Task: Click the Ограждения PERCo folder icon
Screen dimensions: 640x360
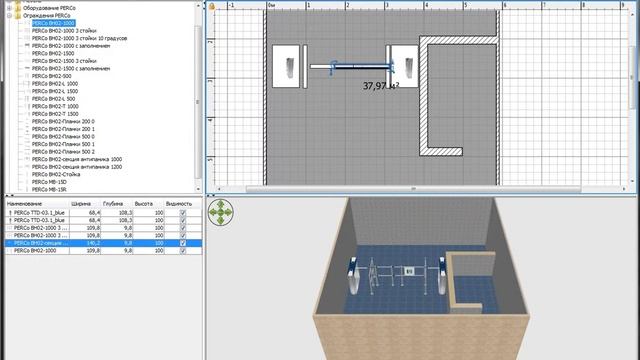Action: point(18,16)
